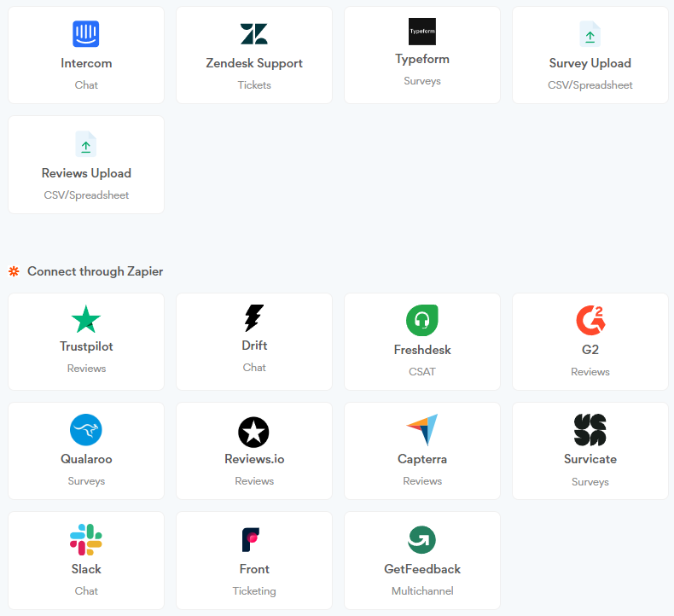Click the green Trustpilot star icon
674x616 pixels.
click(86, 319)
